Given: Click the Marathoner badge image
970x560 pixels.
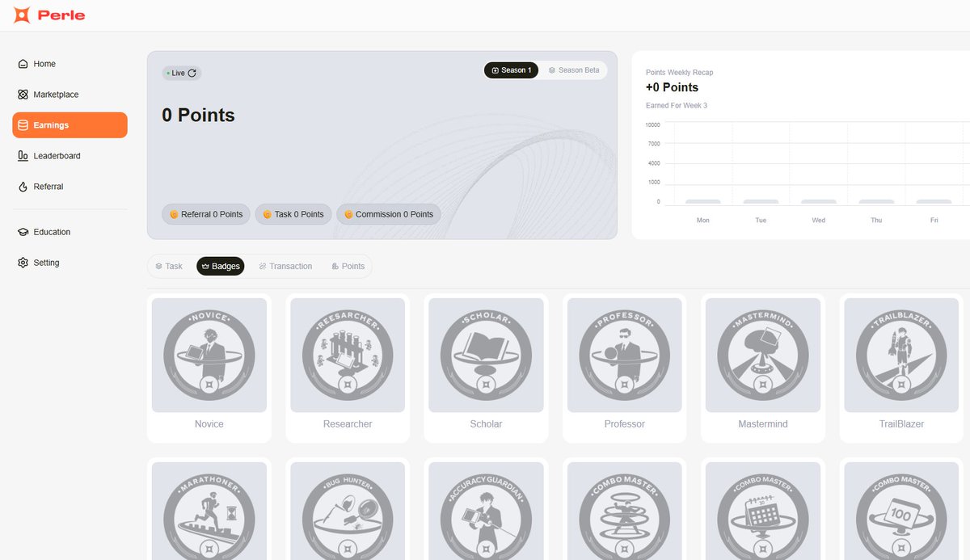Looking at the screenshot, I should tap(209, 511).
